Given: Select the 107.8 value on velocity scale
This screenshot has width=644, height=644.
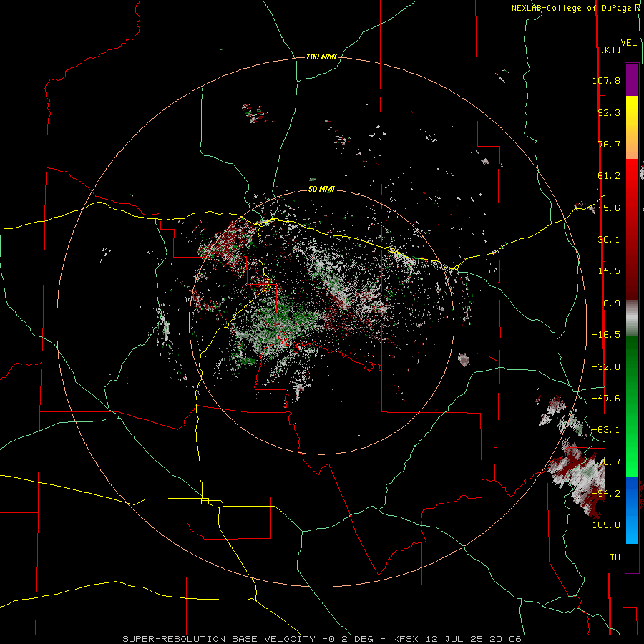Looking at the screenshot, I should 606,80.
